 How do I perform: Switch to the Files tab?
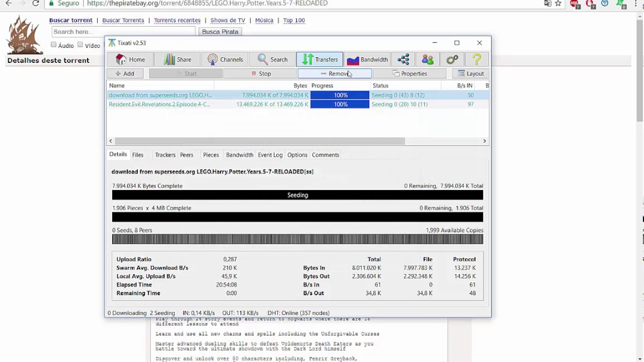pos(138,155)
